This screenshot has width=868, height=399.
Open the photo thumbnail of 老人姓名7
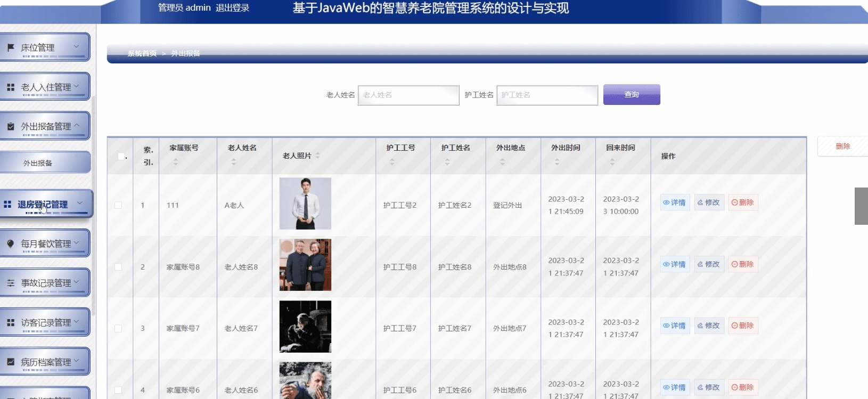(x=305, y=327)
